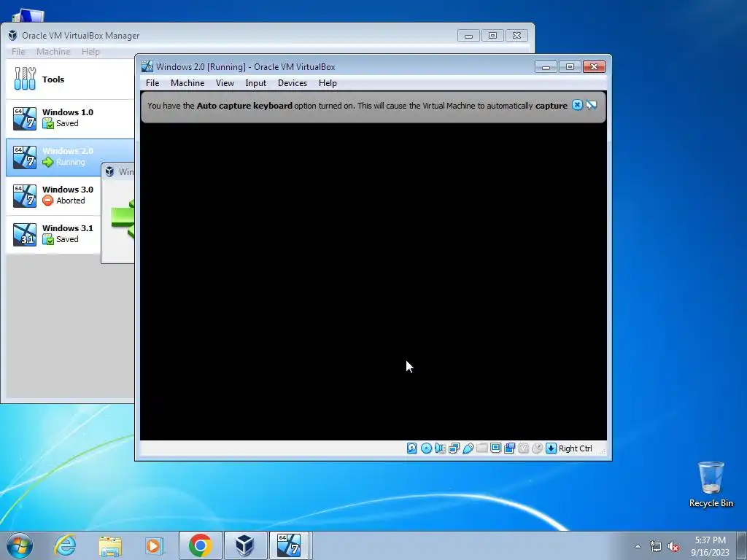
Task: Switch to Windows 2.0 VM taskbar button
Action: [x=290, y=545]
